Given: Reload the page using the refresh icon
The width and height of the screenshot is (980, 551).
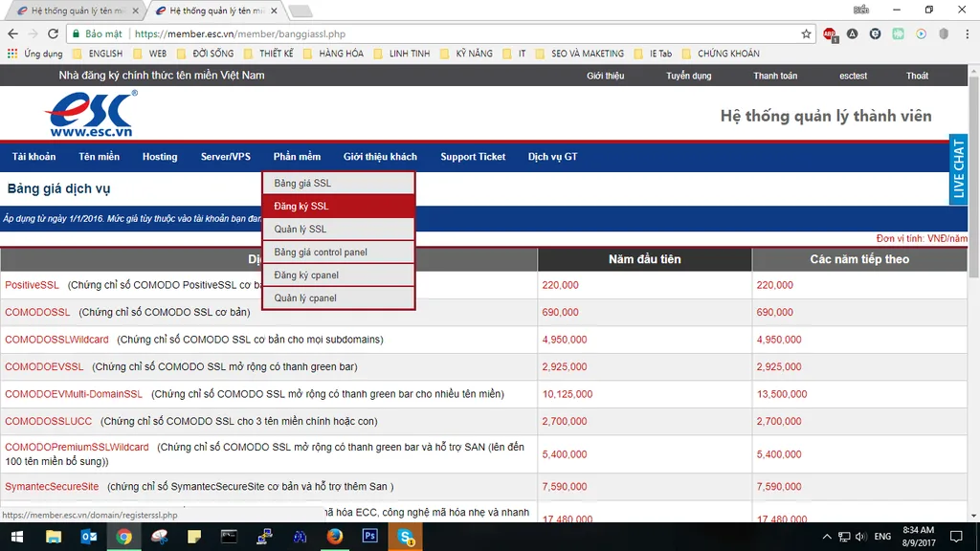Looking at the screenshot, I should coord(54,33).
